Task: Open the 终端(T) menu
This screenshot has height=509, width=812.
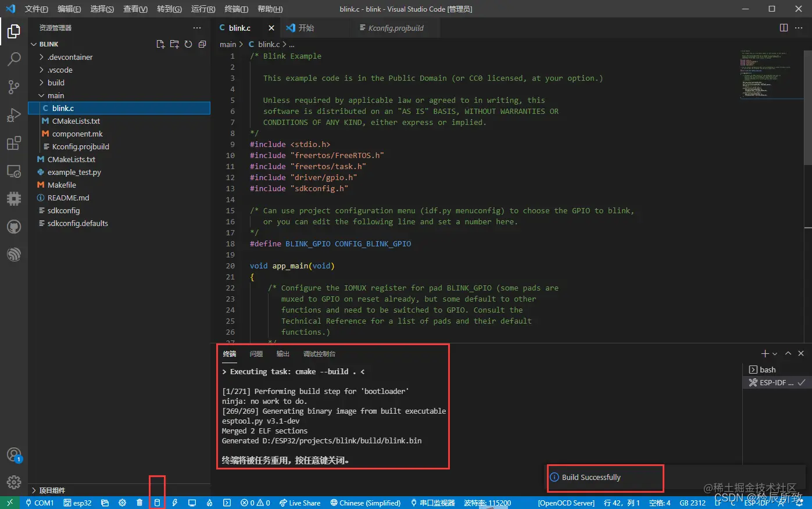Action: tap(236, 9)
